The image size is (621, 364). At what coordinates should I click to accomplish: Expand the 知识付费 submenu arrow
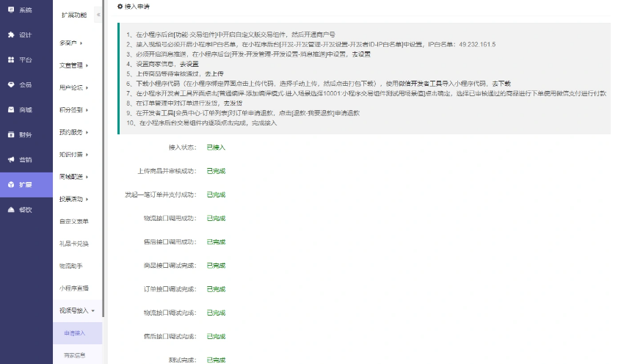tap(87, 154)
